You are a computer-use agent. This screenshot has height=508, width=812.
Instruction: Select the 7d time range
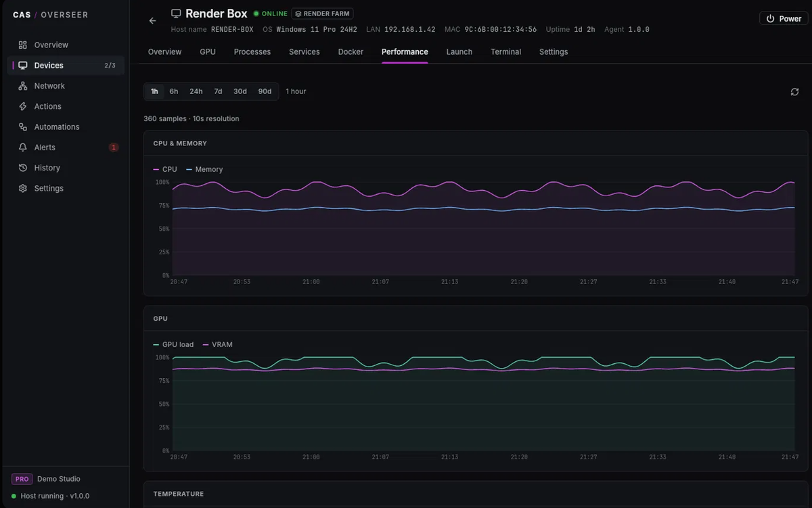[x=218, y=91]
